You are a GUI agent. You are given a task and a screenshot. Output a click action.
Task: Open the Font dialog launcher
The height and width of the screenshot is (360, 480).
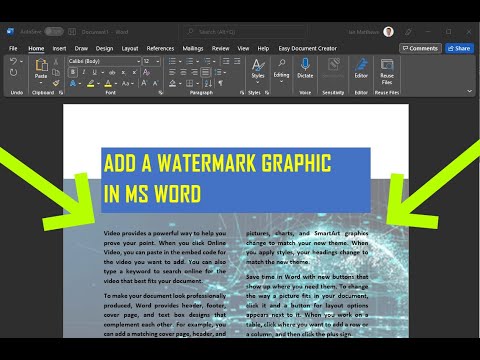160,93
